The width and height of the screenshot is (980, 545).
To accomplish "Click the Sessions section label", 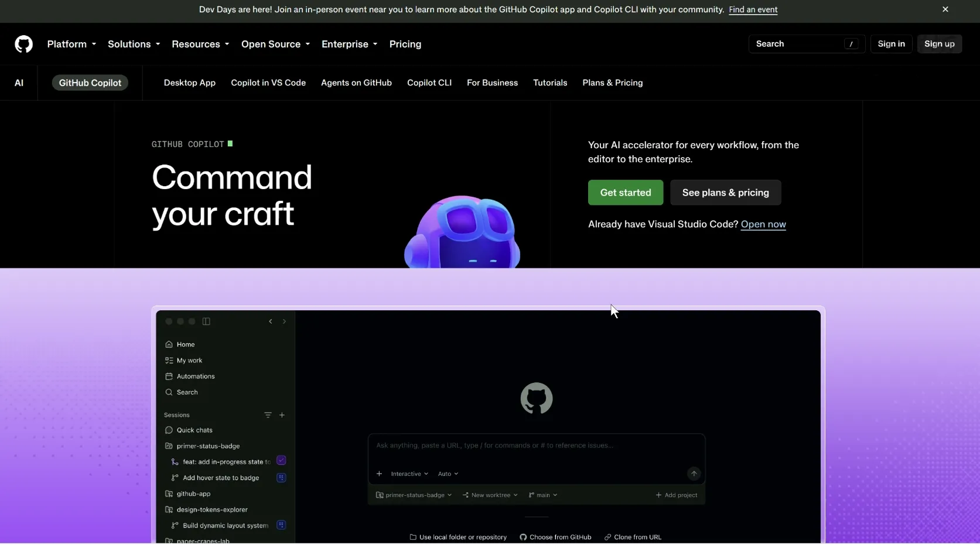I will pyautogui.click(x=177, y=415).
